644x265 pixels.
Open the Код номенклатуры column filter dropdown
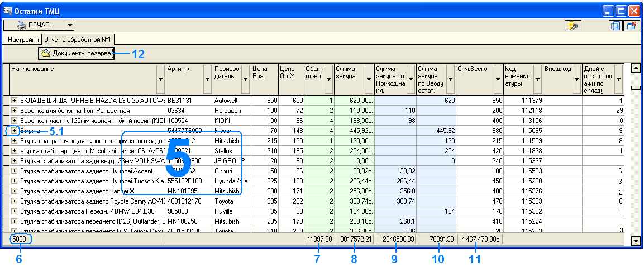click(537, 79)
